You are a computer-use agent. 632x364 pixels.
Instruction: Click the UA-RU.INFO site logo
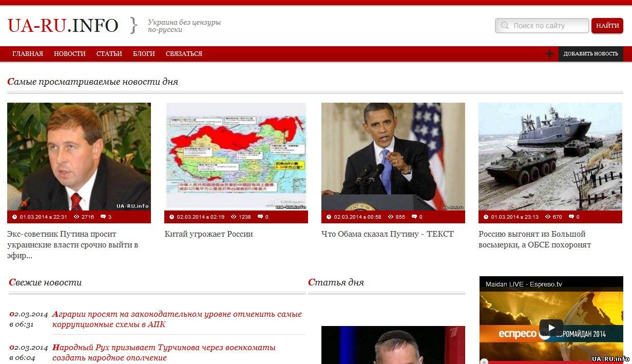point(63,25)
